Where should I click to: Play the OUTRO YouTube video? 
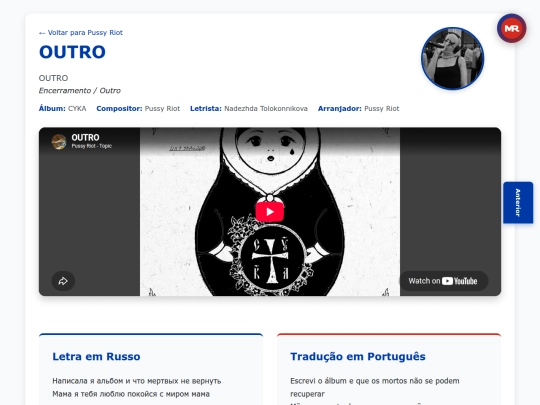click(270, 211)
